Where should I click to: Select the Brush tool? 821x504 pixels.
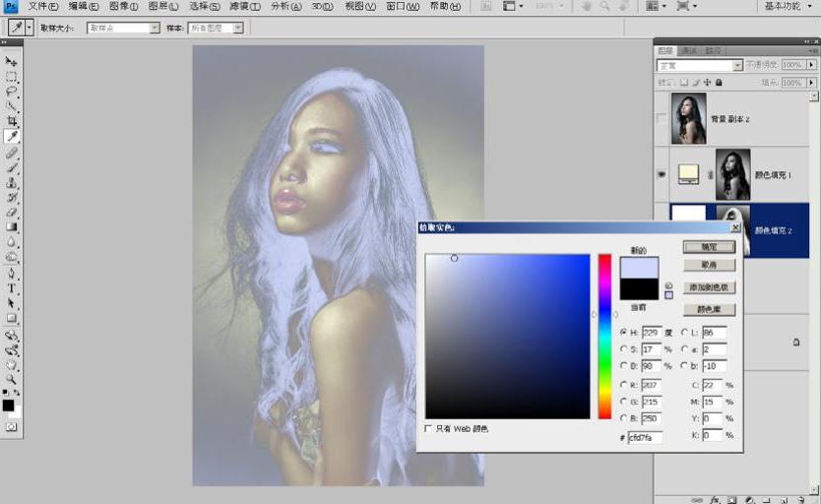tap(11, 167)
